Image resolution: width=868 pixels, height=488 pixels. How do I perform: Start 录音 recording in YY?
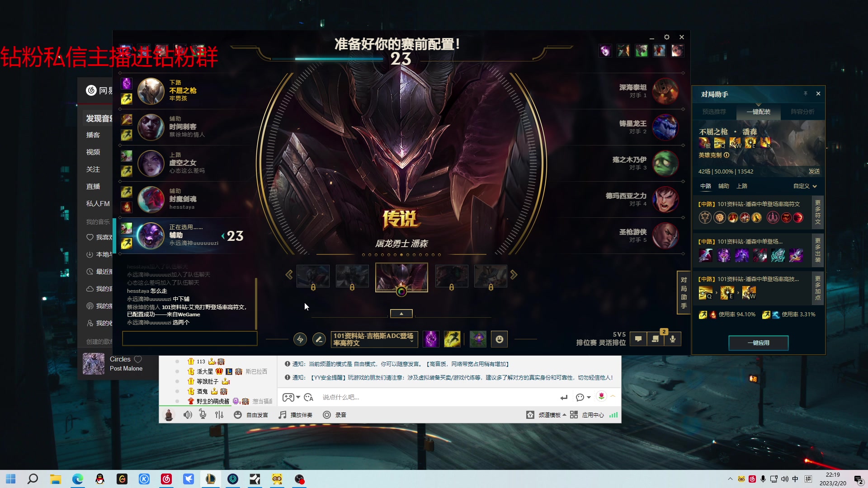tap(335, 415)
